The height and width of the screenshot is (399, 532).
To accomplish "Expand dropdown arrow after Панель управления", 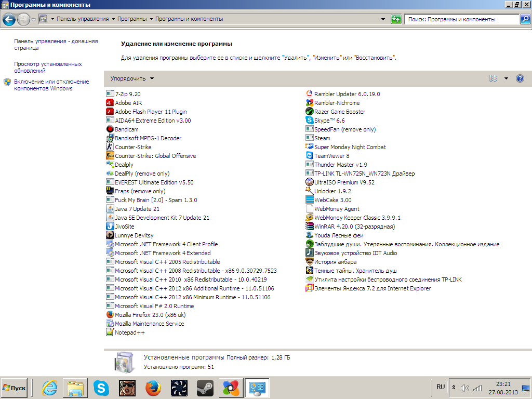I will pos(113,19).
